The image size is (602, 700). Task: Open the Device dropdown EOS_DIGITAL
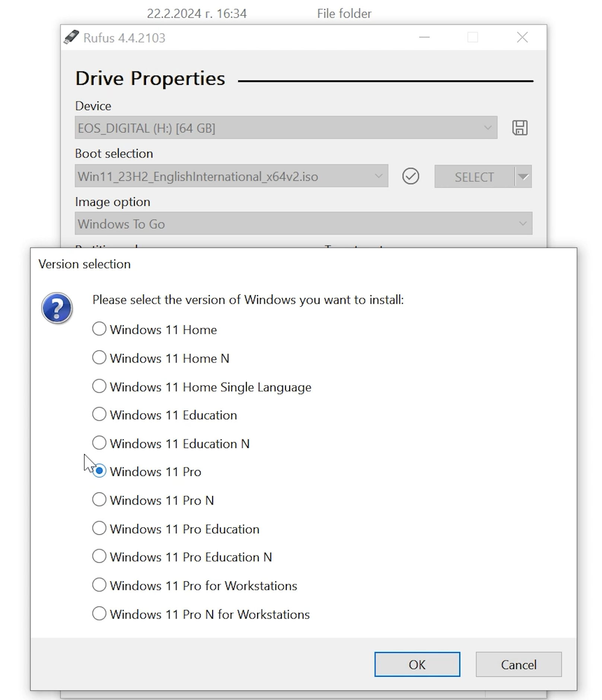tap(286, 128)
